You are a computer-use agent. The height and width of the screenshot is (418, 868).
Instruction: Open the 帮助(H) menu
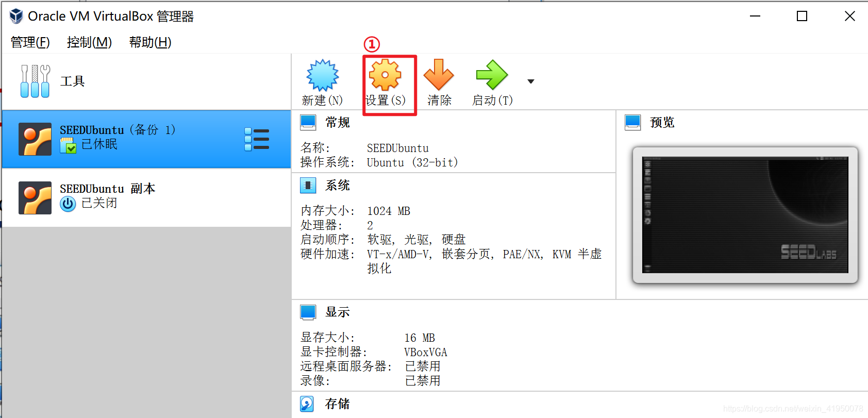point(150,42)
